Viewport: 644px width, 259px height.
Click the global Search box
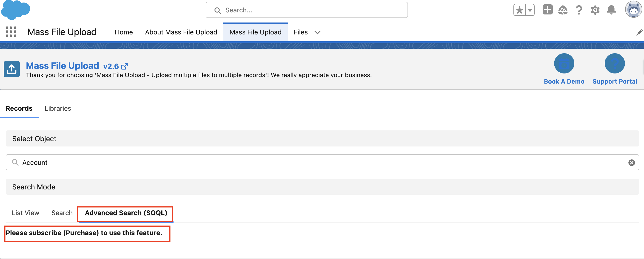pyautogui.click(x=307, y=10)
